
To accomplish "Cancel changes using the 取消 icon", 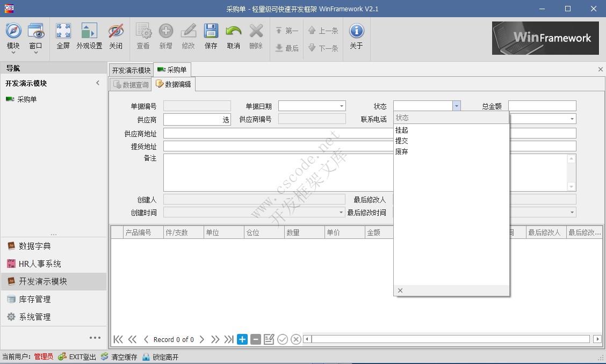I will 233,37.
